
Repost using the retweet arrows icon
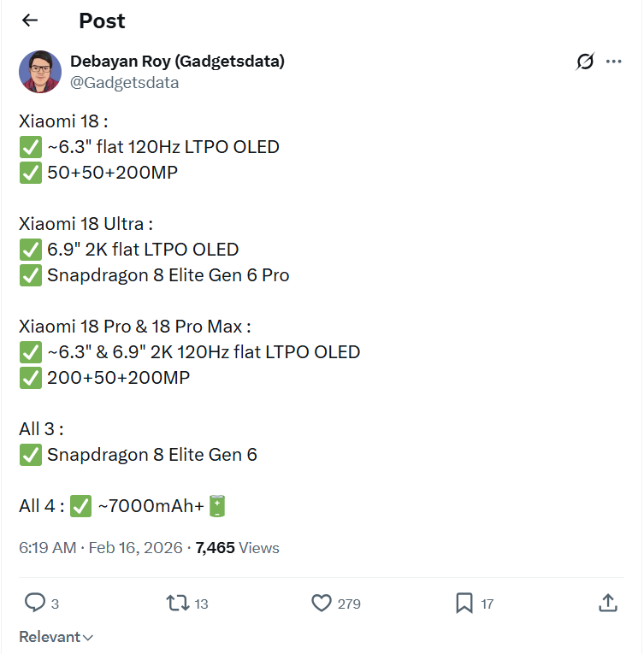[177, 604]
